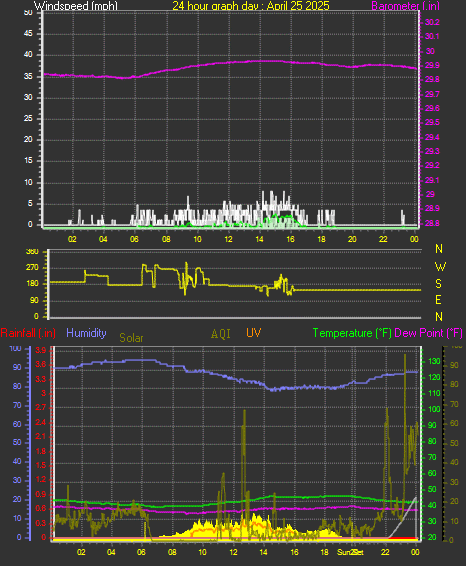Click "270" on the wind direction axis
The image size is (466, 566).
32,267
